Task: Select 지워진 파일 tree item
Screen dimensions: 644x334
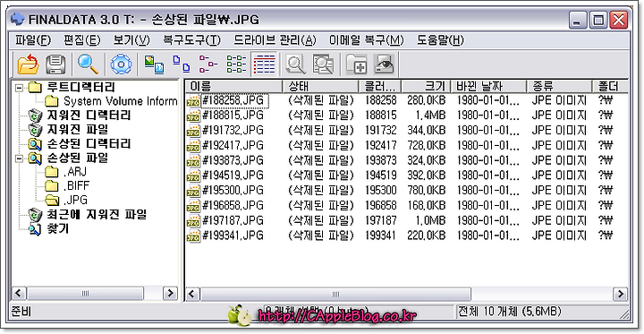Action: pos(77,130)
